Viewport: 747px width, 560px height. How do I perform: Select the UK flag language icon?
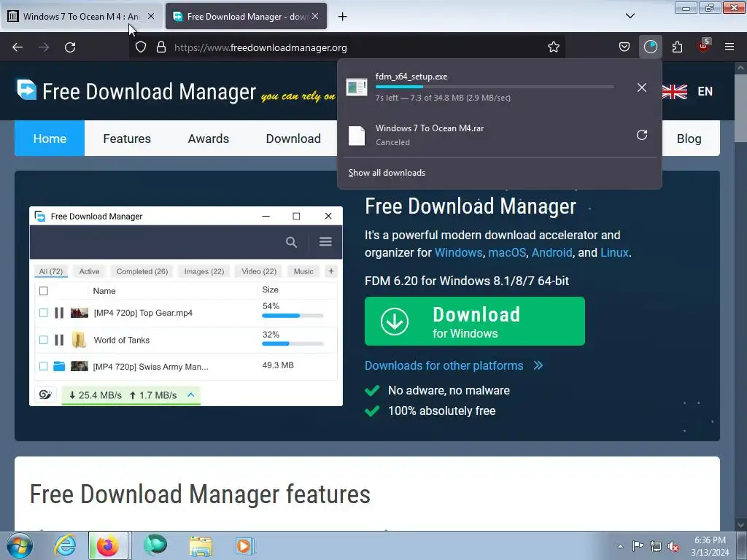pos(675,91)
